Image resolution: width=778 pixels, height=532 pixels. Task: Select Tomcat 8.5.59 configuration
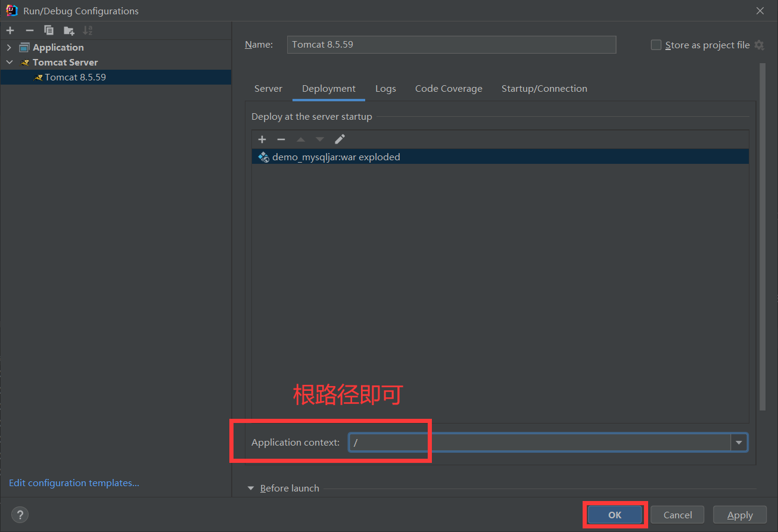coord(116,77)
